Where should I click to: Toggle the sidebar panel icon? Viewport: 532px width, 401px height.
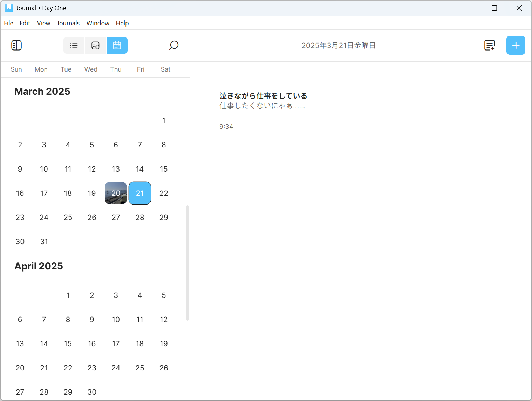click(x=16, y=45)
